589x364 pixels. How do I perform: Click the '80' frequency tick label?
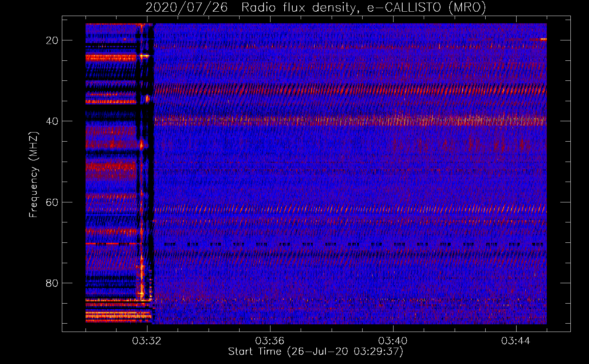coord(52,283)
